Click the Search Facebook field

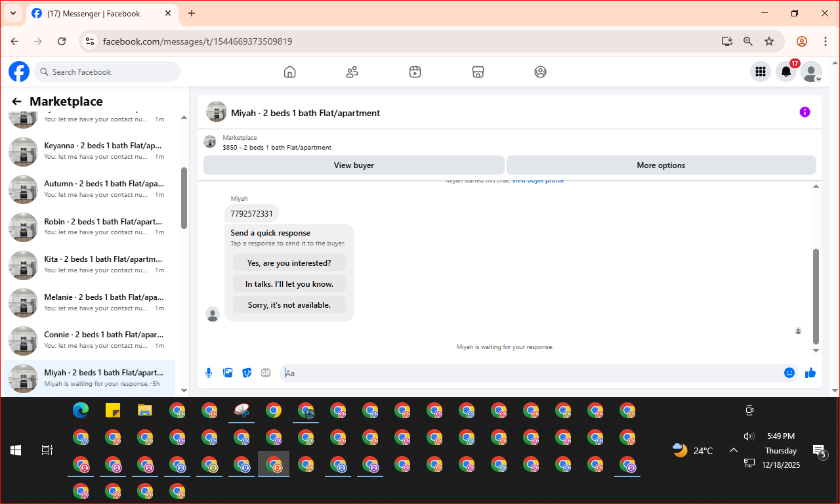coord(107,72)
